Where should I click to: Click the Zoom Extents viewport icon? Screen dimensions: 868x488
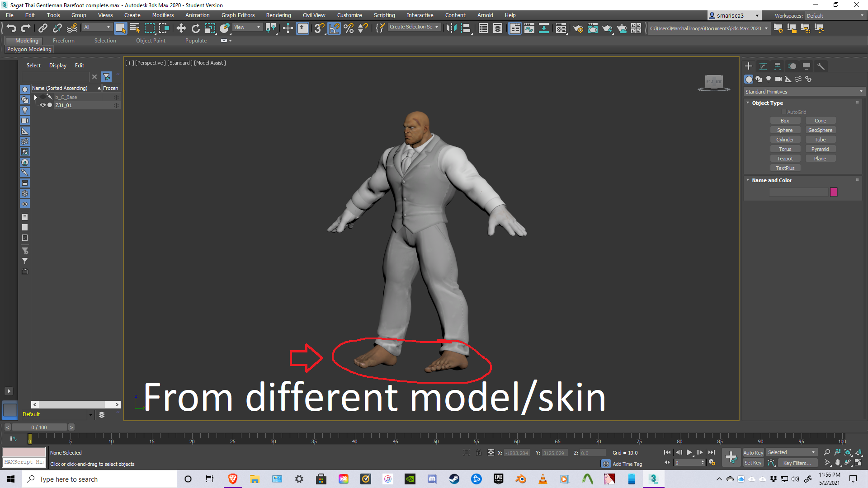(848, 452)
